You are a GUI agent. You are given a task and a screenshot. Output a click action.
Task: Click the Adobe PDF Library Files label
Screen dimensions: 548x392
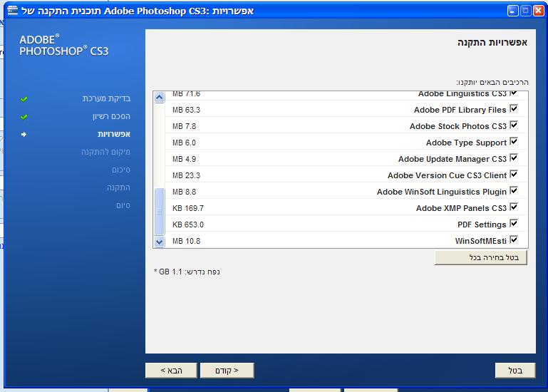pos(460,110)
